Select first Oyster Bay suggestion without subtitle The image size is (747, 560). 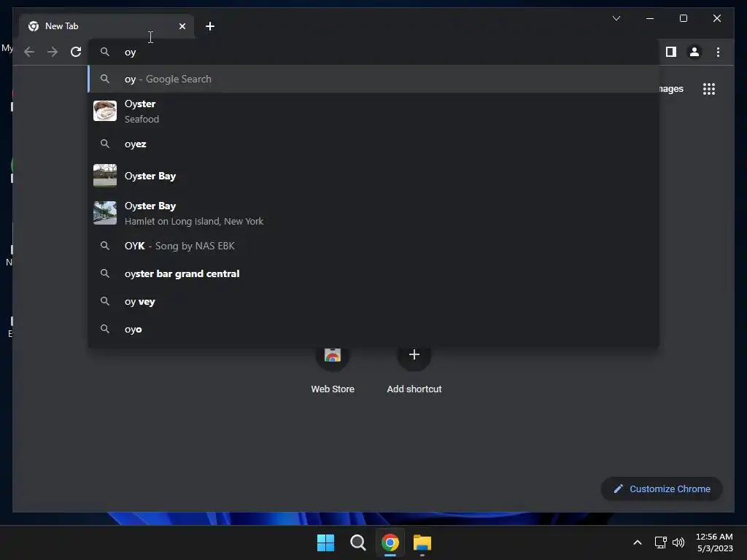[373, 176]
